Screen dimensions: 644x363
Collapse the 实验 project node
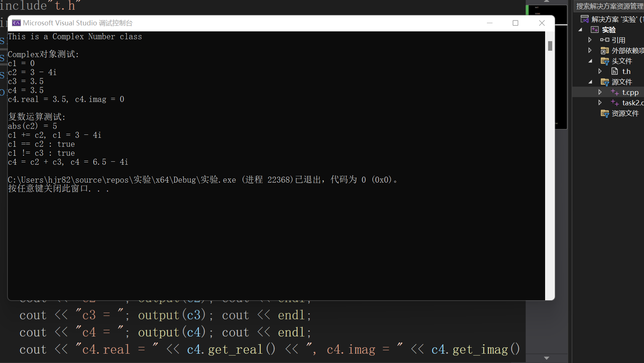580,30
